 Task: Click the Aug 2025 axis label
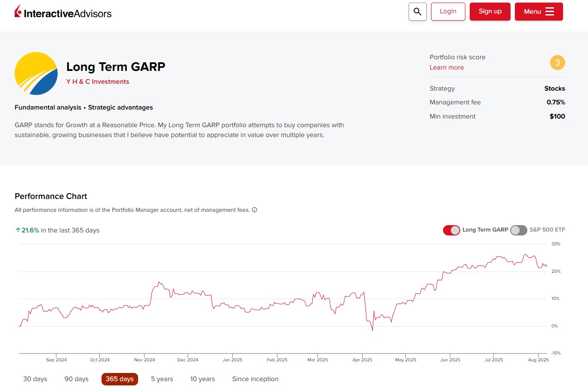[539, 360]
